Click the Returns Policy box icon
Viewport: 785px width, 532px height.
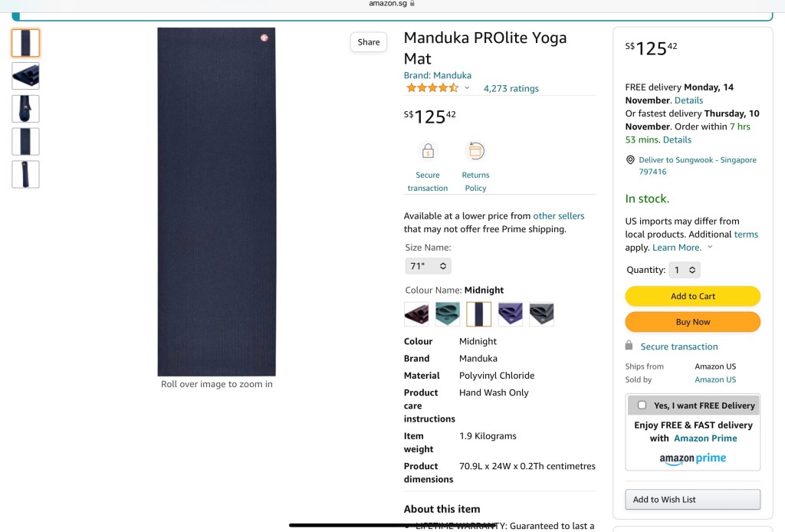475,151
